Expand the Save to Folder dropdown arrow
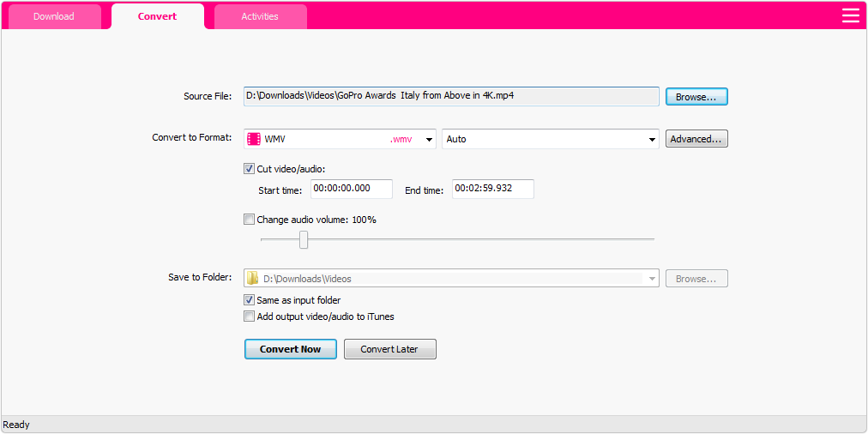The width and height of the screenshot is (868, 434). click(x=652, y=279)
